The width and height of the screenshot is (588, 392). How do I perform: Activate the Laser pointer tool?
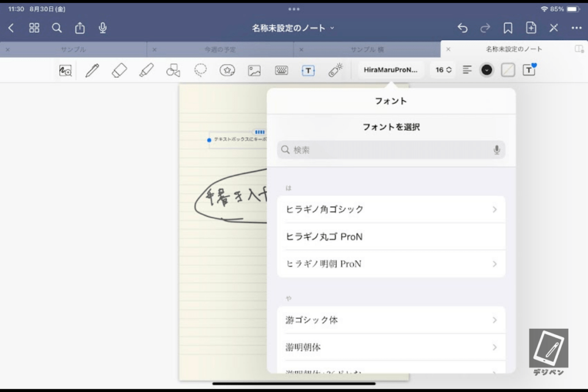(x=335, y=70)
